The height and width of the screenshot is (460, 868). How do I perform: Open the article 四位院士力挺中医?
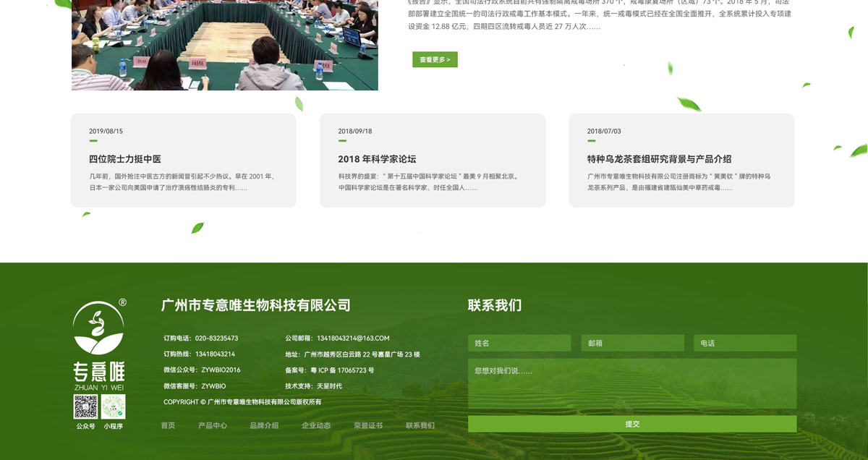(x=125, y=159)
